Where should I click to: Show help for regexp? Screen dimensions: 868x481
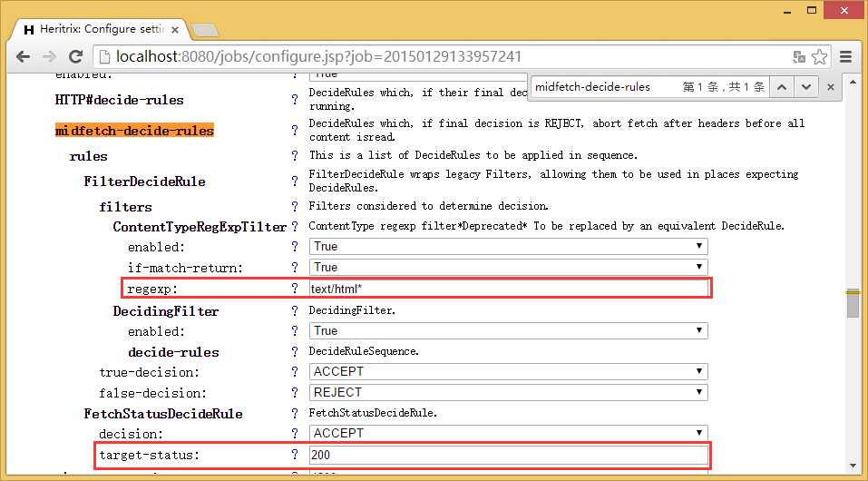pos(295,289)
